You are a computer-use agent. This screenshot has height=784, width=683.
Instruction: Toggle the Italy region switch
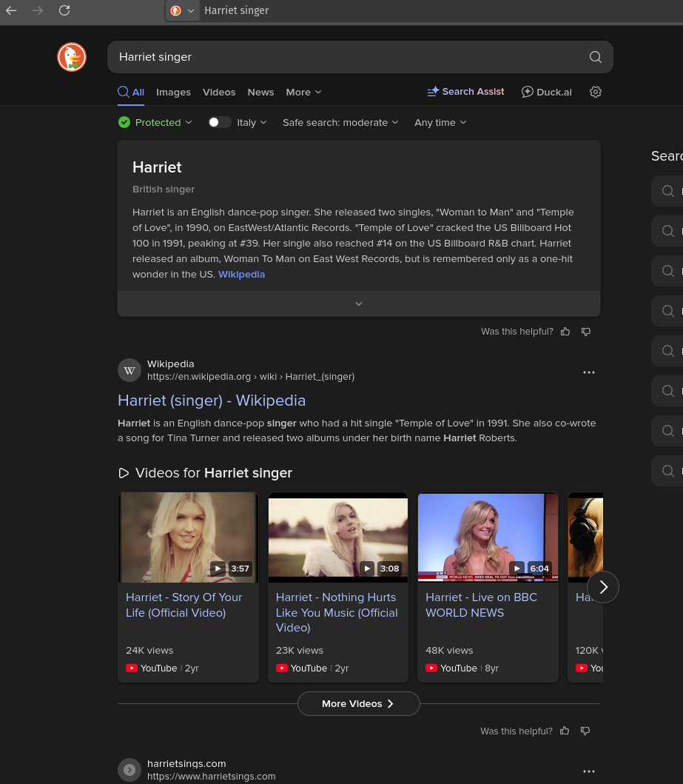[x=219, y=122]
